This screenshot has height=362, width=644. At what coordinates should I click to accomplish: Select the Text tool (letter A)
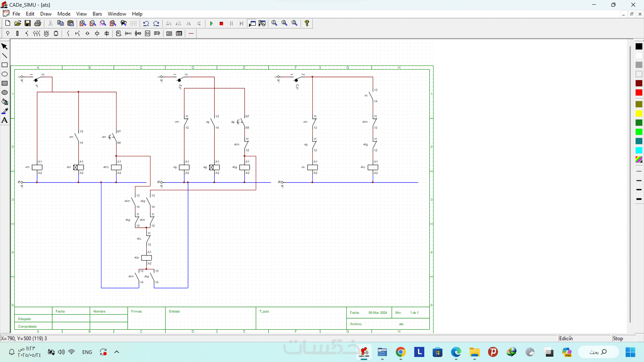tap(5, 120)
